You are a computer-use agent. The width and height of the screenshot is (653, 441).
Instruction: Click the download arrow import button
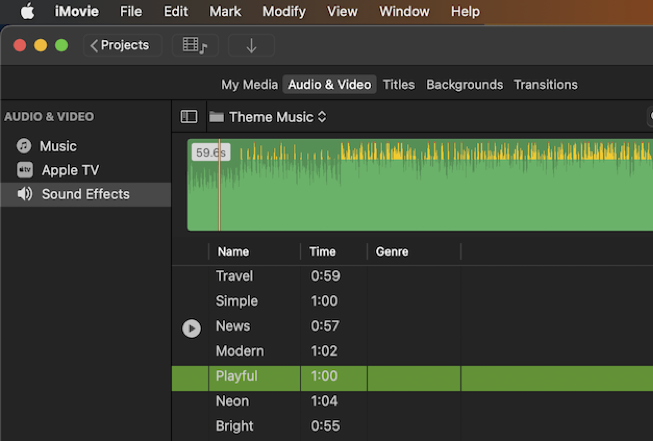[x=251, y=46]
